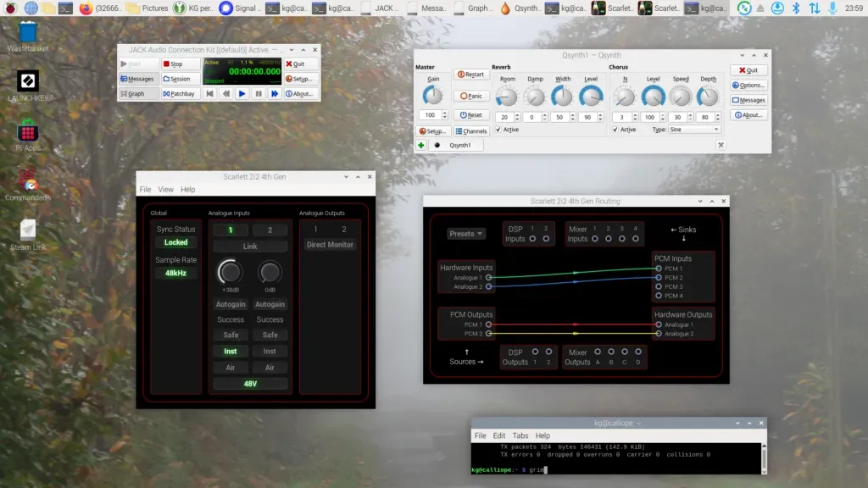Open the JACK Patchbay
Viewport: 868px width, 488px height.
[x=180, y=94]
